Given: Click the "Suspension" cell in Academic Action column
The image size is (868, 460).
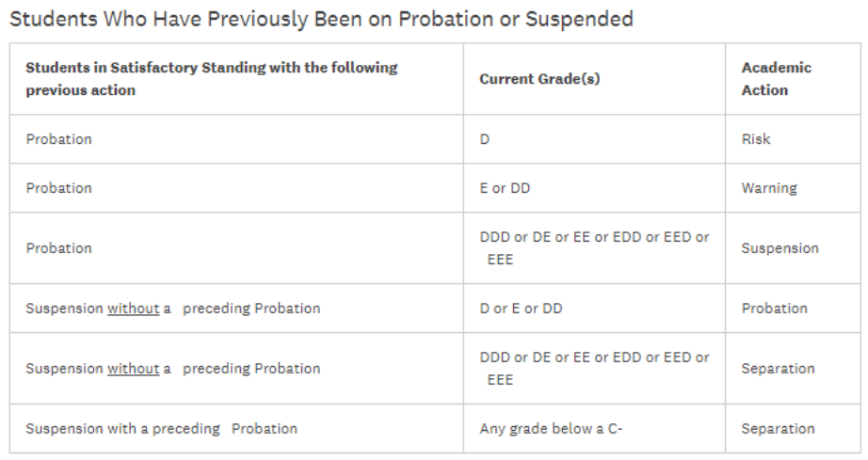Looking at the screenshot, I should coord(780,248).
